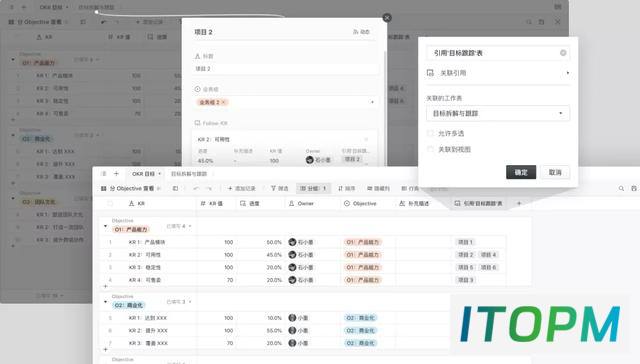Click the search magnifier icon in toolbar
Screen dimensions: 640x364
click(621, 188)
